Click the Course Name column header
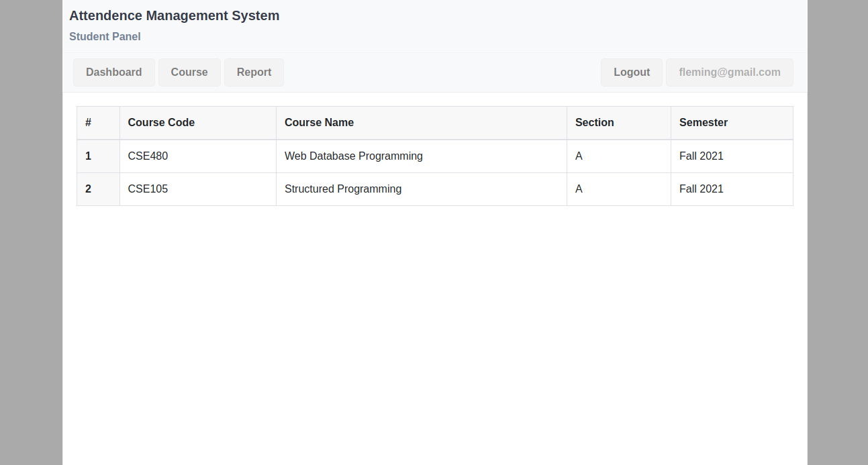 (319, 123)
